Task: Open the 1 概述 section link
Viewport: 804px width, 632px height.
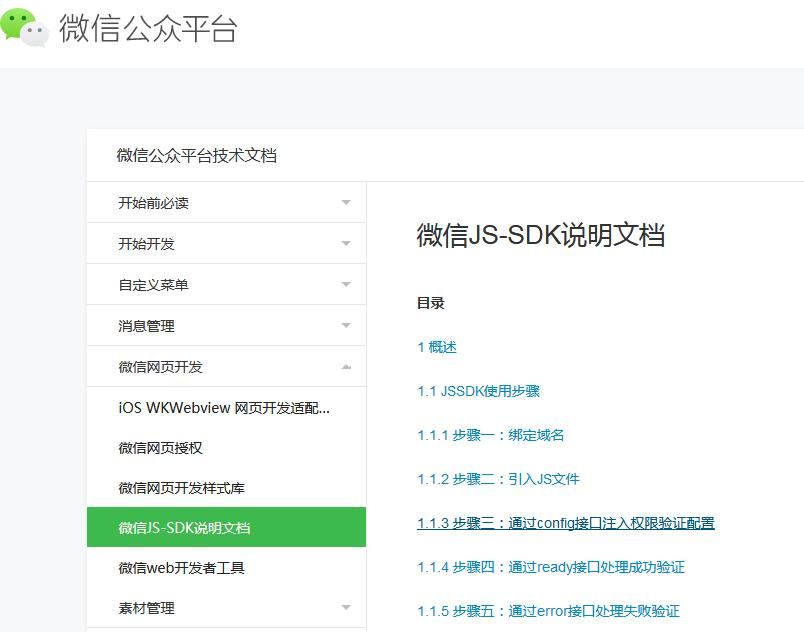Action: pyautogui.click(x=435, y=347)
